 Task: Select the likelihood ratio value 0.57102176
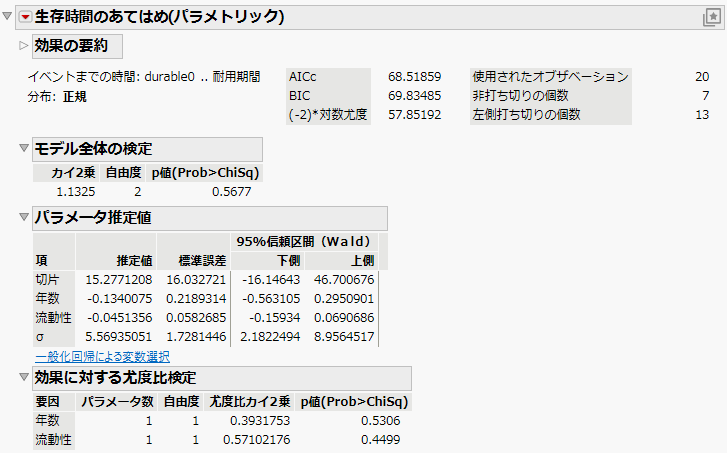tap(256, 440)
